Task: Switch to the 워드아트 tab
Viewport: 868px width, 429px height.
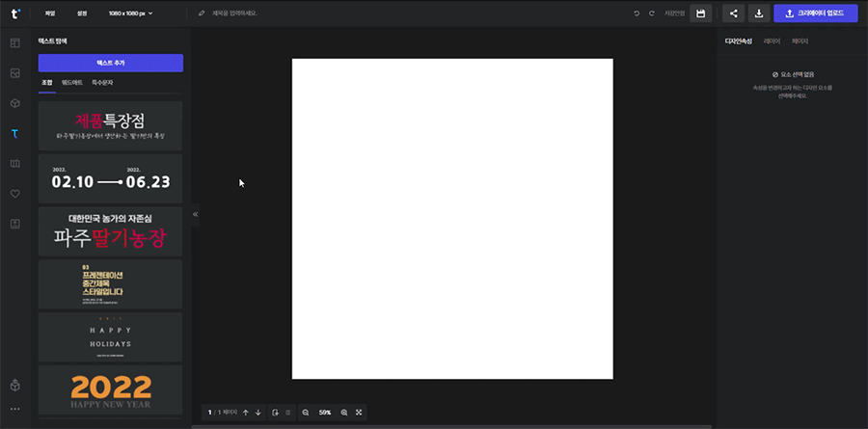Action: click(72, 84)
